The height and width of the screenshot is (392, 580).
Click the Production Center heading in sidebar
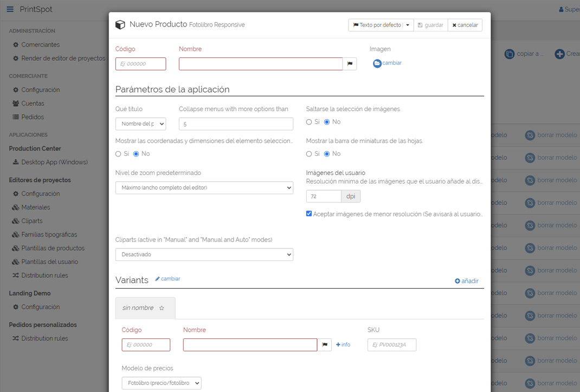click(x=35, y=148)
